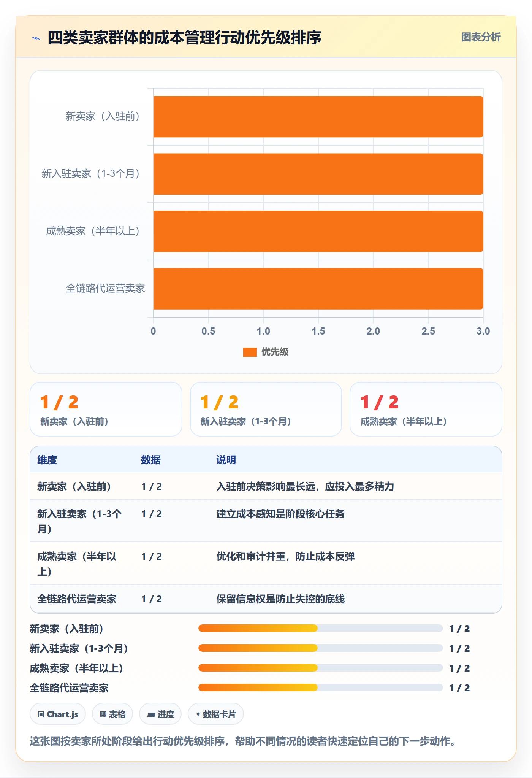
Task: Click the 1 / 2 value in the 新卖家（入驻前） table row
Action: (x=152, y=486)
